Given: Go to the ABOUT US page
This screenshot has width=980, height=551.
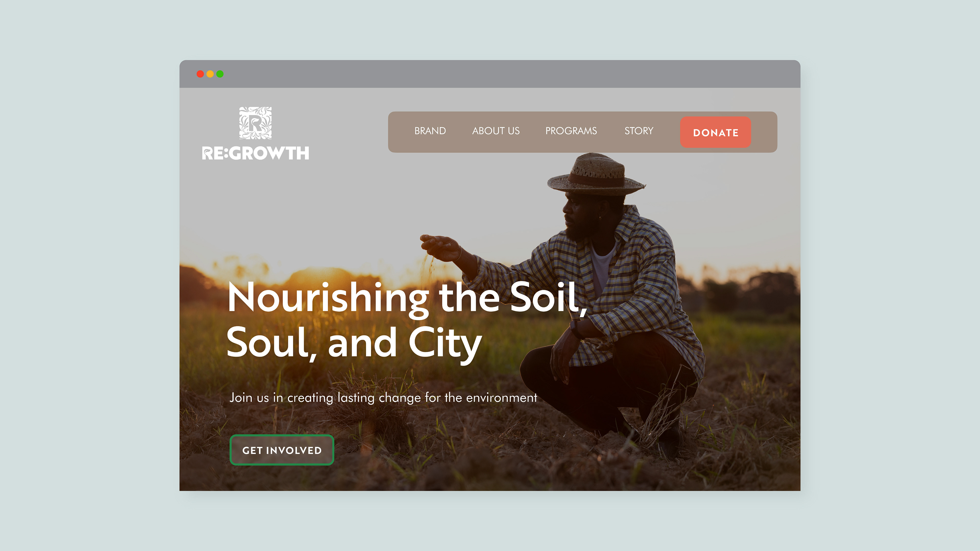Looking at the screenshot, I should point(496,131).
